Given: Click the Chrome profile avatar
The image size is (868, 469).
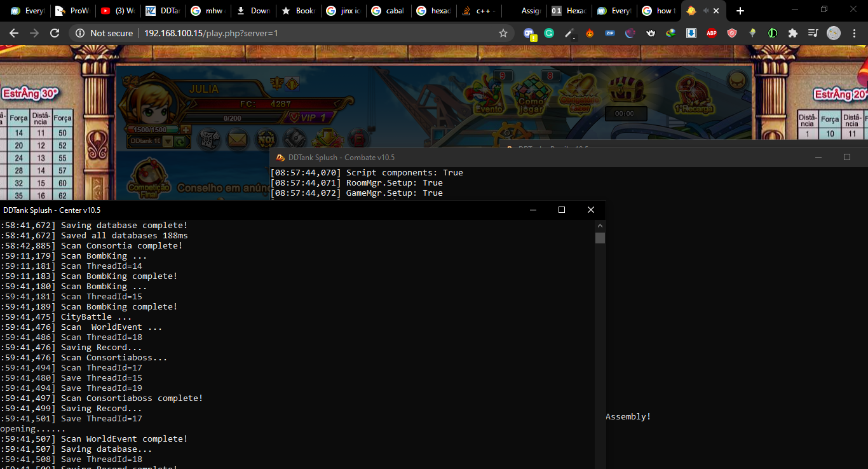Looking at the screenshot, I should pyautogui.click(x=834, y=33).
